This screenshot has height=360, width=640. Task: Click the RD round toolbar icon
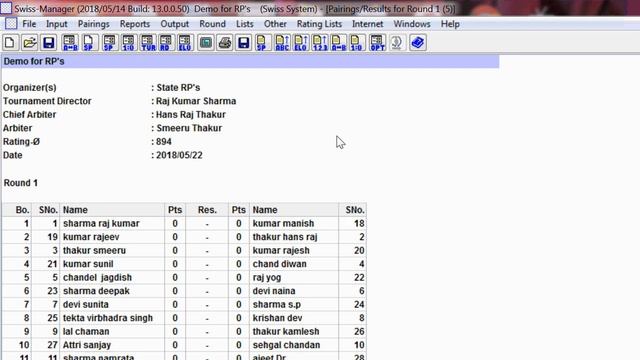coord(166,42)
